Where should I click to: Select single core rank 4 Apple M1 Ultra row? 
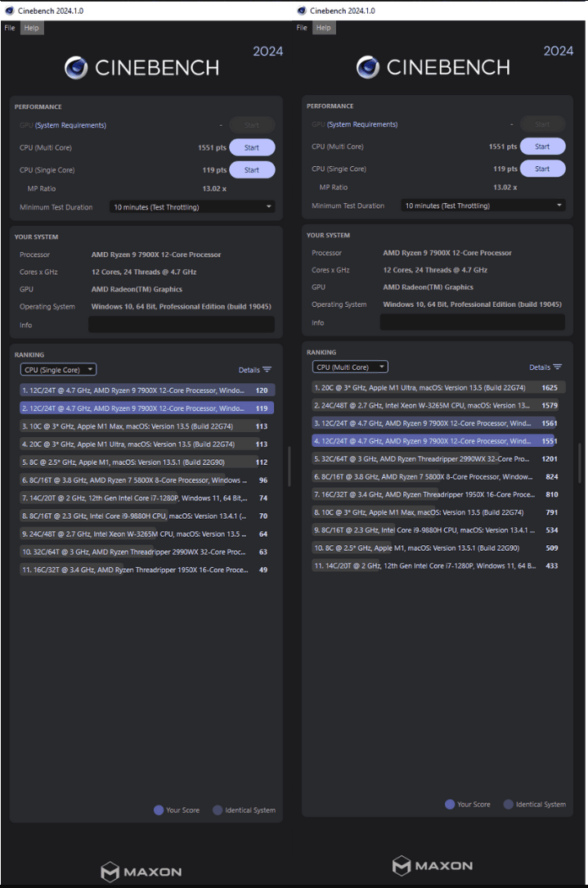(x=147, y=444)
